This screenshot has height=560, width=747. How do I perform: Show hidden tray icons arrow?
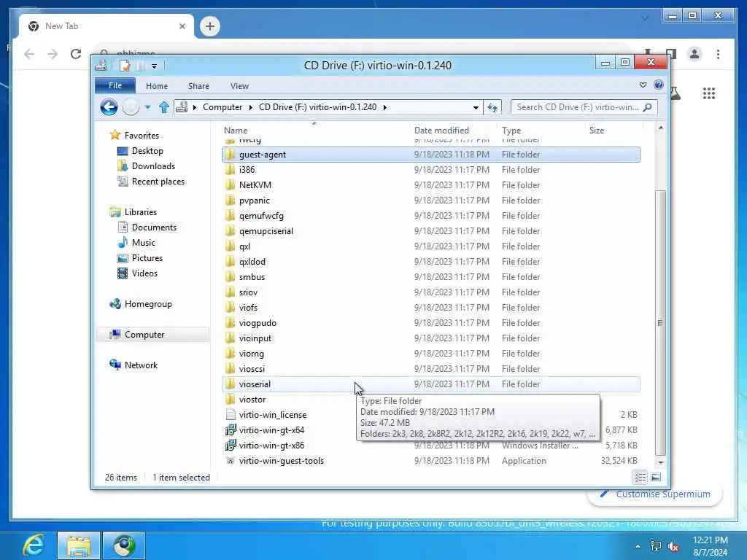pos(638,547)
